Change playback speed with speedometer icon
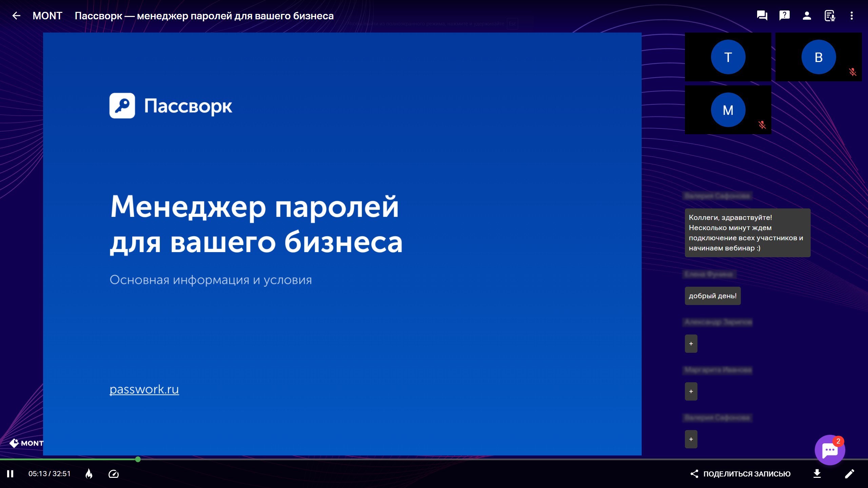 point(114,474)
